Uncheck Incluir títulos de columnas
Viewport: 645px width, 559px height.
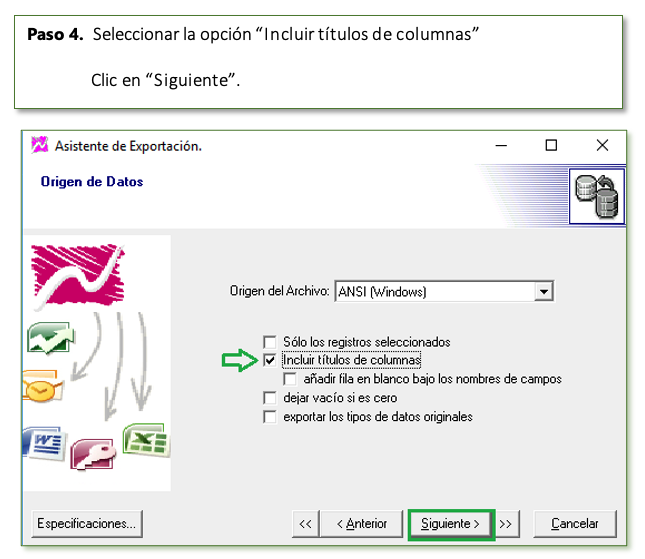pos(270,360)
